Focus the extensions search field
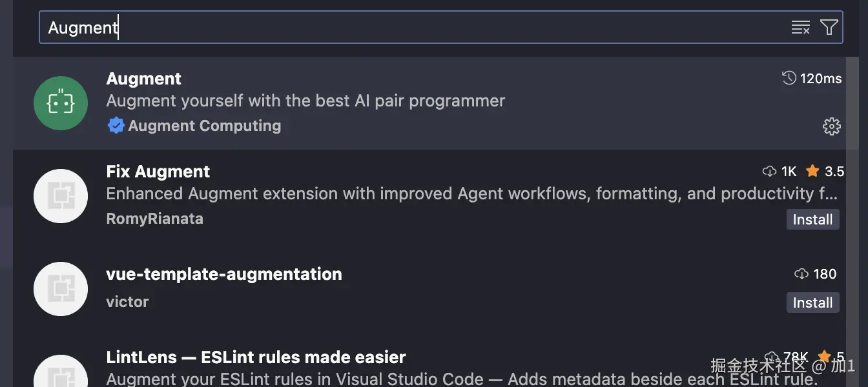 click(x=413, y=28)
